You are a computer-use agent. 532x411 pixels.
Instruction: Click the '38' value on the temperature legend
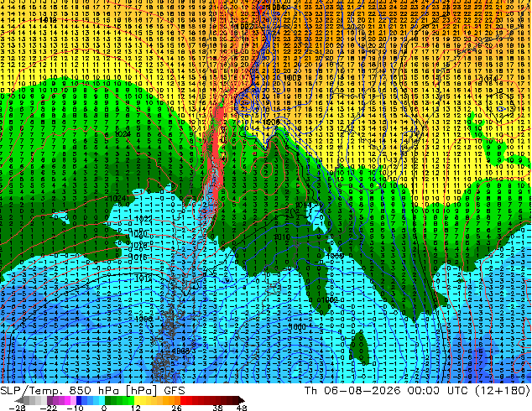[217, 408]
